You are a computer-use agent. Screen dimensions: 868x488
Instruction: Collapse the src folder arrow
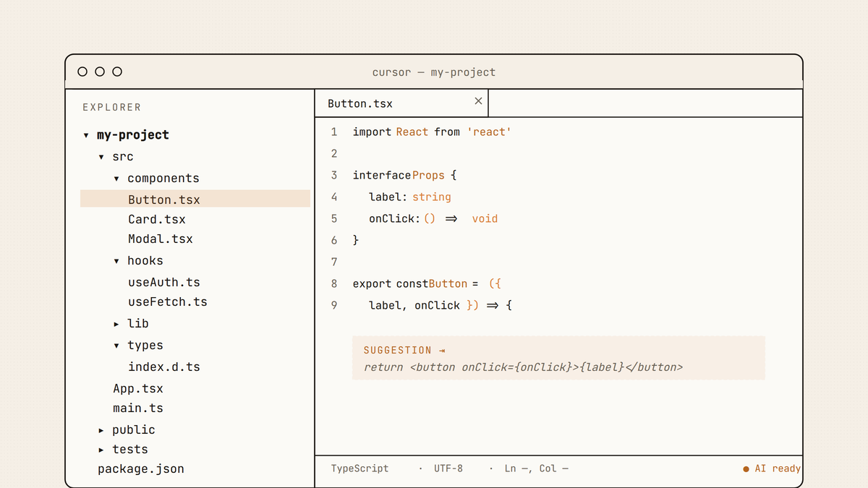pyautogui.click(x=101, y=157)
